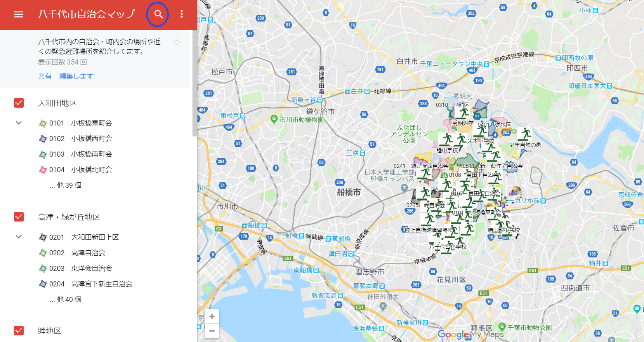Click the 東船橋 station icon
Screen dimensions: 644x342
pyautogui.click(x=328, y=239)
